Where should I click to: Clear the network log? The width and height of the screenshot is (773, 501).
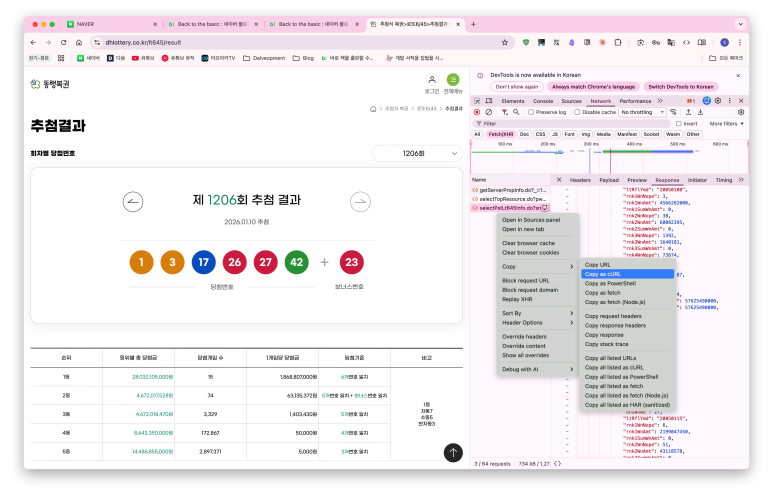coord(487,112)
